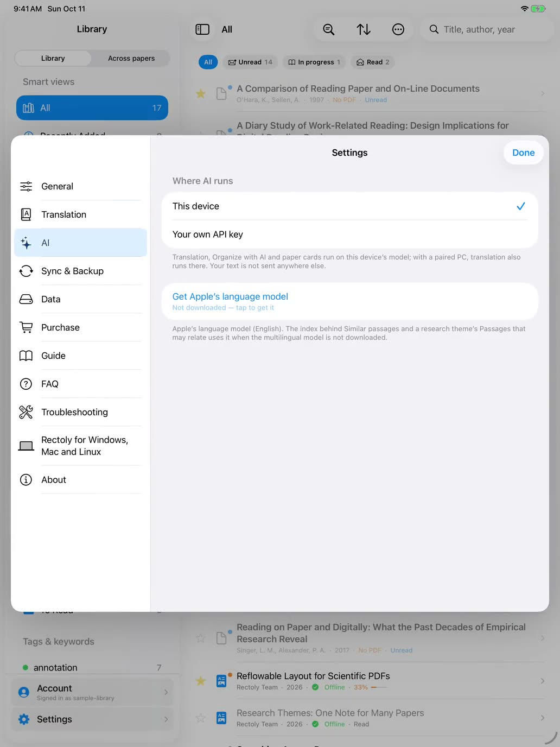Image resolution: width=560 pixels, height=747 pixels.
Task: Open Purchase settings section
Action: click(80, 327)
